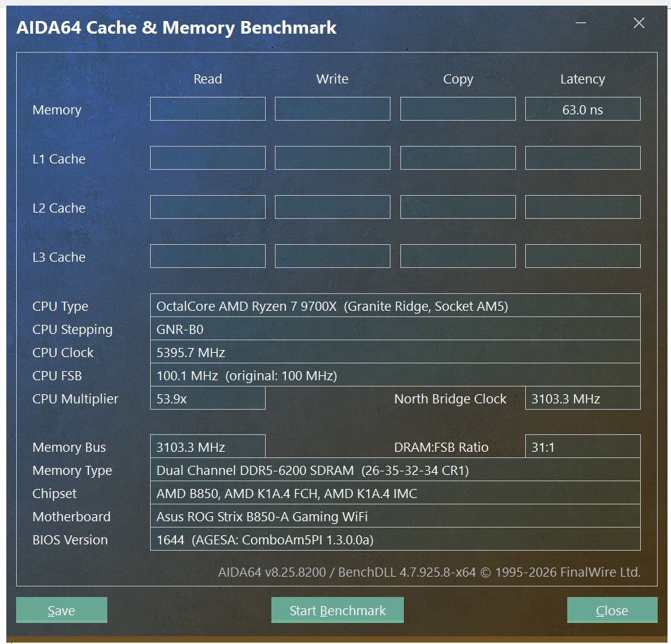Screen dimensions: 671x644
Task: Click the L2 Cache Write result box
Action: click(332, 207)
